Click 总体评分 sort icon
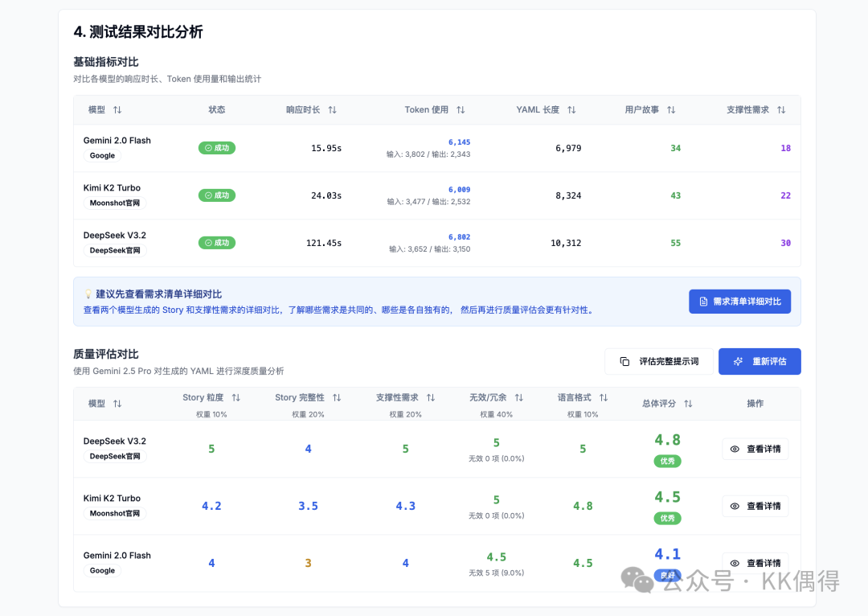 [x=688, y=404]
